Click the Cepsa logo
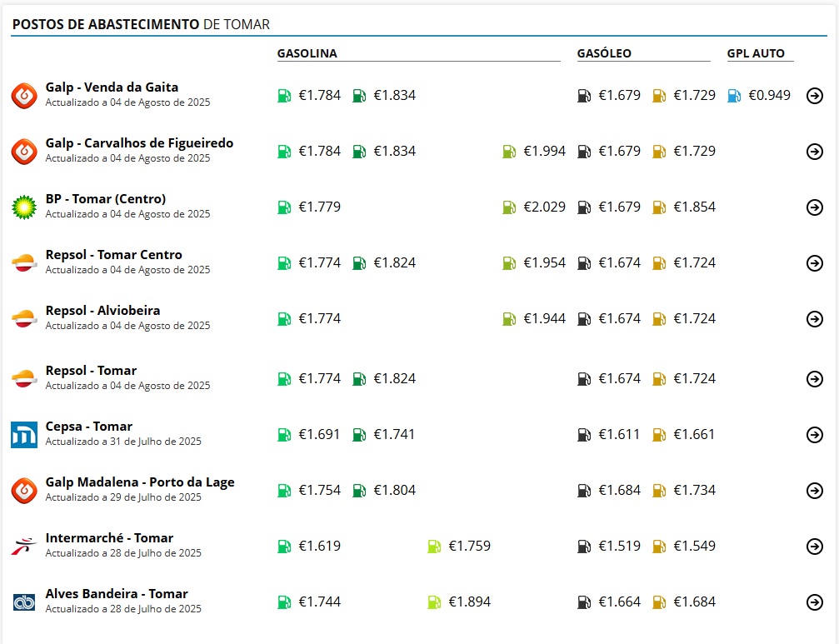Image resolution: width=839 pixels, height=644 pixels. coord(24,435)
